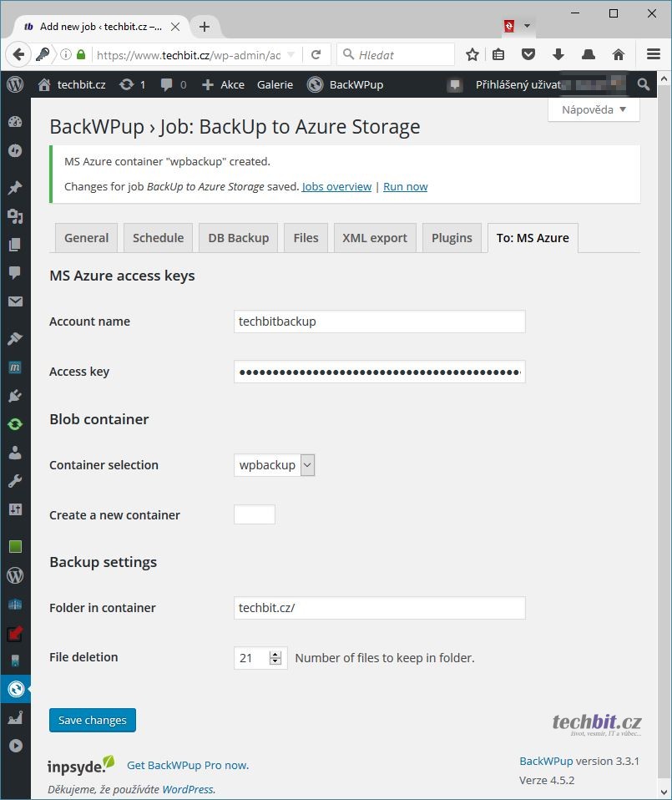Image resolution: width=672 pixels, height=800 pixels.
Task: Click the admin bar search magnifier icon
Action: (643, 84)
